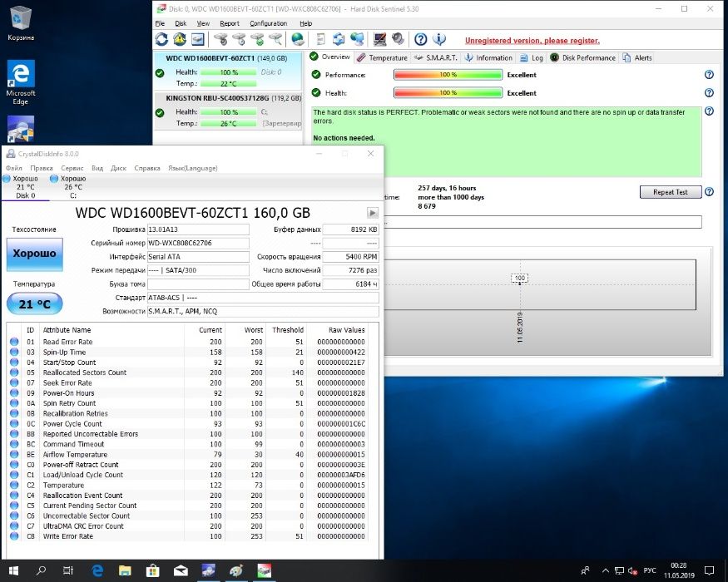Open help next to the status text box
The image size is (728, 582).
[x=709, y=111]
